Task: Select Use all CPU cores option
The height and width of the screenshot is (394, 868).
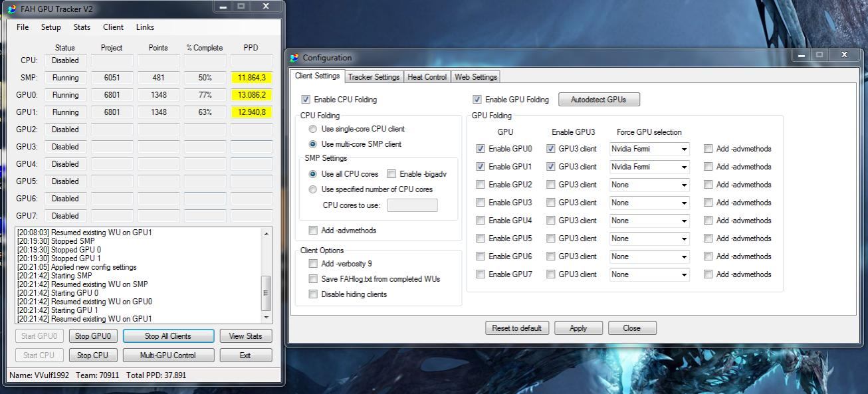Action: point(313,174)
